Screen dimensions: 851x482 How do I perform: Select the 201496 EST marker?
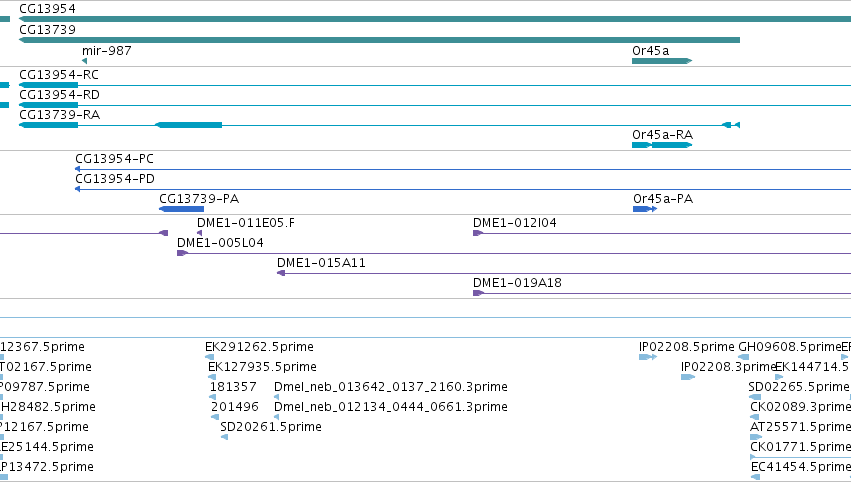[215, 417]
